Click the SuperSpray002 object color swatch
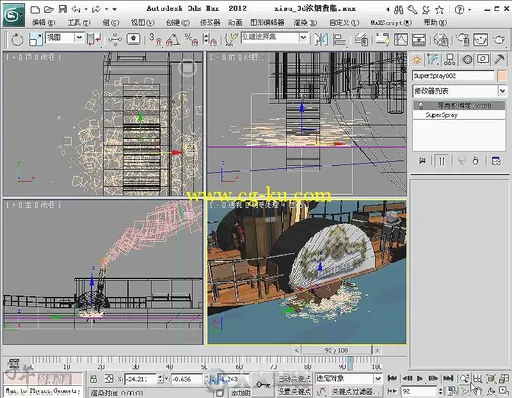This screenshot has width=512, height=398. click(x=502, y=76)
